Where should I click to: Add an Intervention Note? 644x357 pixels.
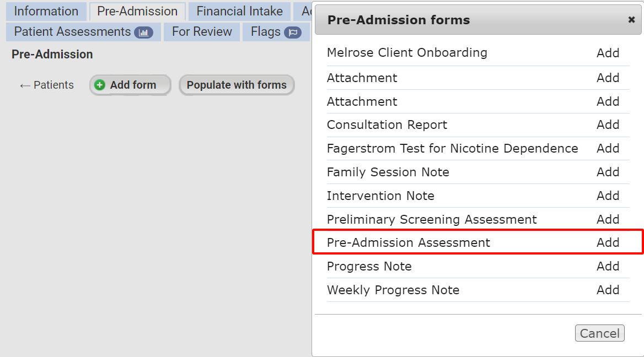[608, 196]
